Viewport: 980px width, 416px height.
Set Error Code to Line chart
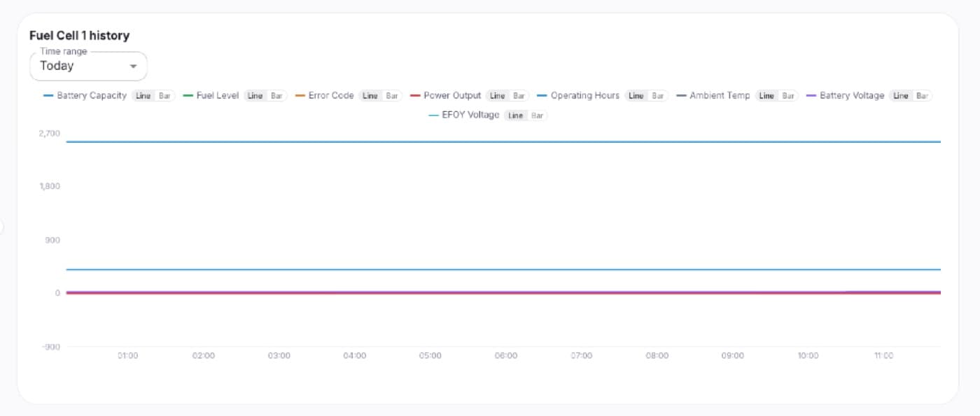pyautogui.click(x=370, y=96)
